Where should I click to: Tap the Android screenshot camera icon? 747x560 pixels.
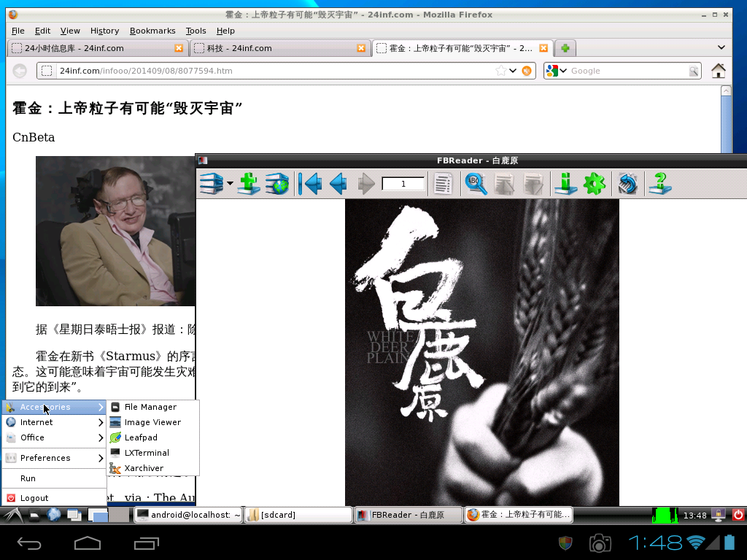tap(600, 542)
